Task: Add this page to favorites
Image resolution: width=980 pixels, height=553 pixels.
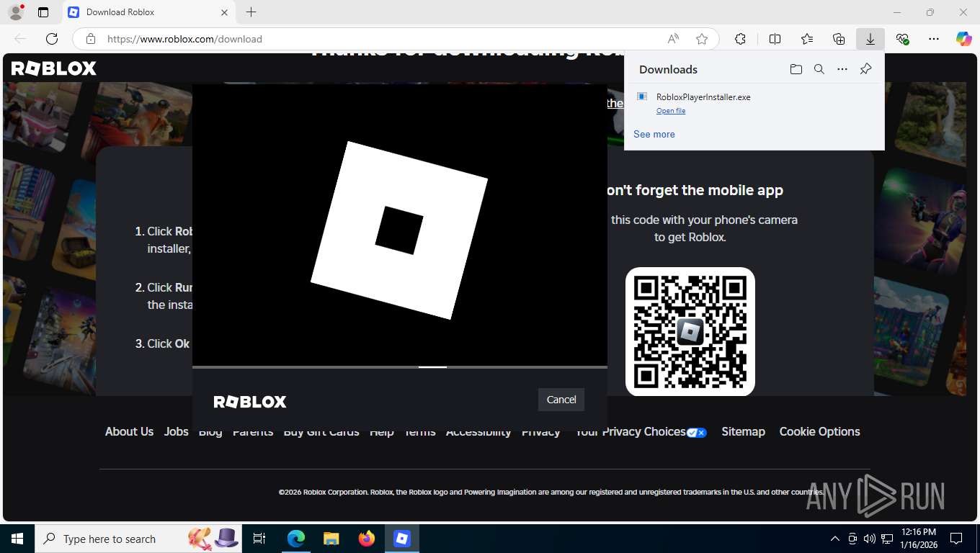Action: point(702,39)
